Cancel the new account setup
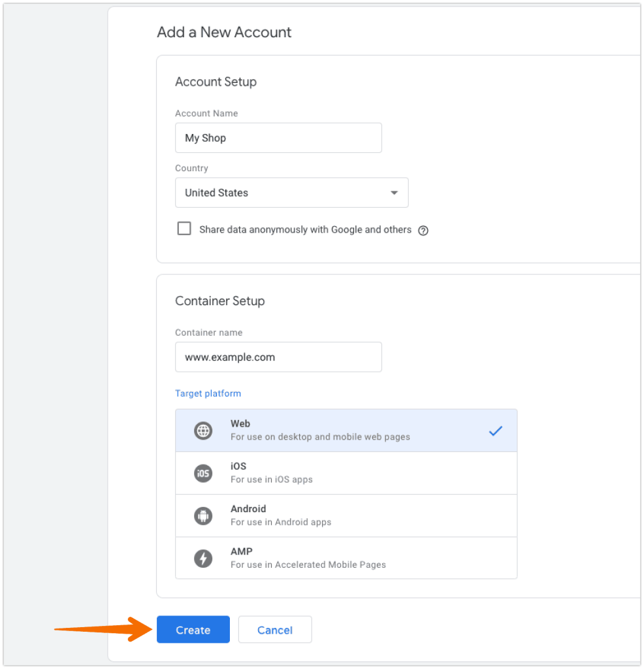Screen dimensions: 644x669 [x=274, y=630]
